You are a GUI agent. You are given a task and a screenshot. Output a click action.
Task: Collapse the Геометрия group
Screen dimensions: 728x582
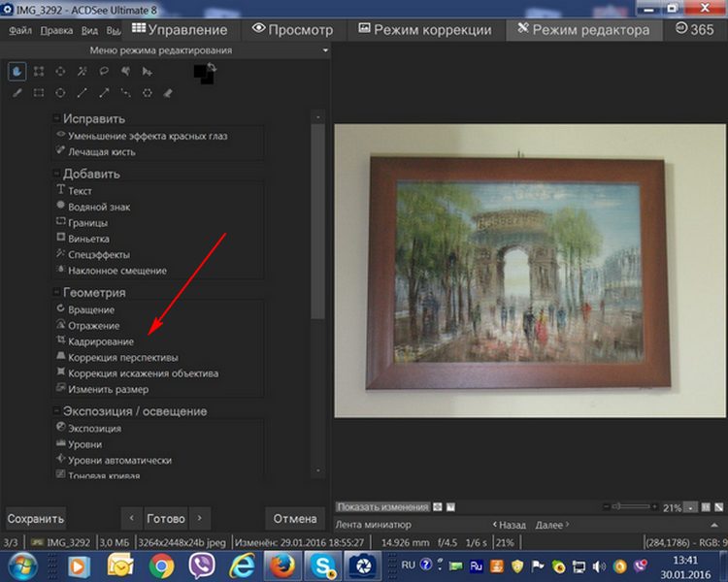pos(56,292)
